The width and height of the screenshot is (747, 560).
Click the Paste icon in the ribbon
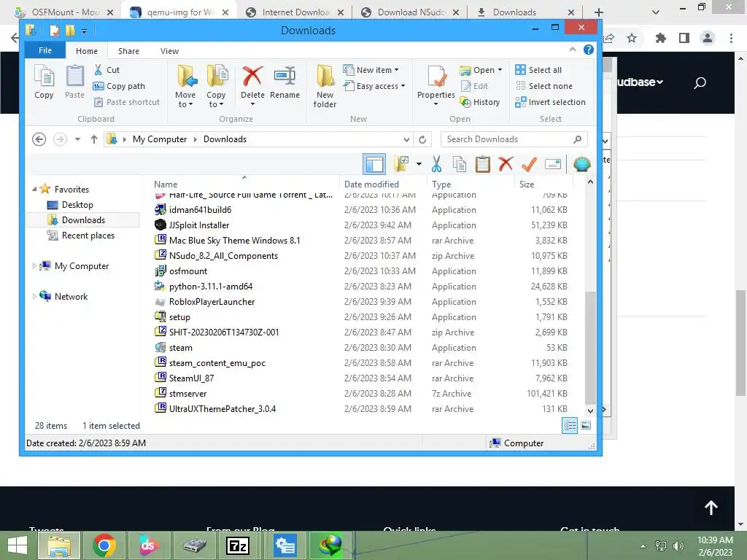75,82
